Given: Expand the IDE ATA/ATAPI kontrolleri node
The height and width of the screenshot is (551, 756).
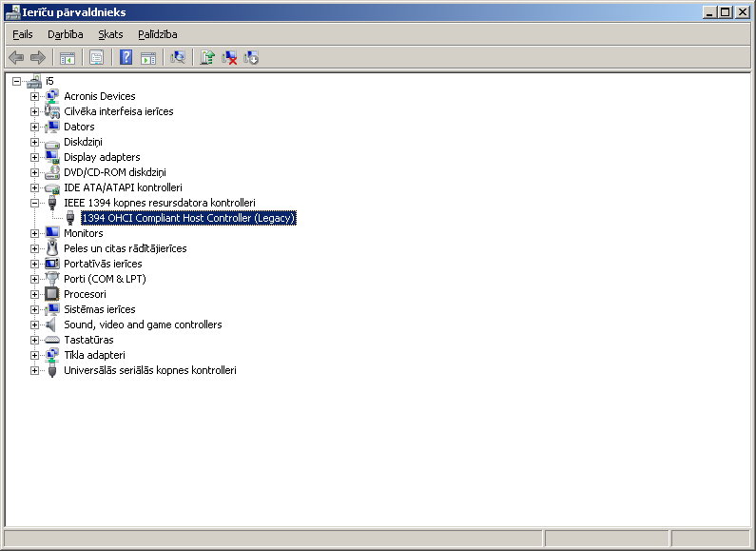Looking at the screenshot, I should click(35, 187).
